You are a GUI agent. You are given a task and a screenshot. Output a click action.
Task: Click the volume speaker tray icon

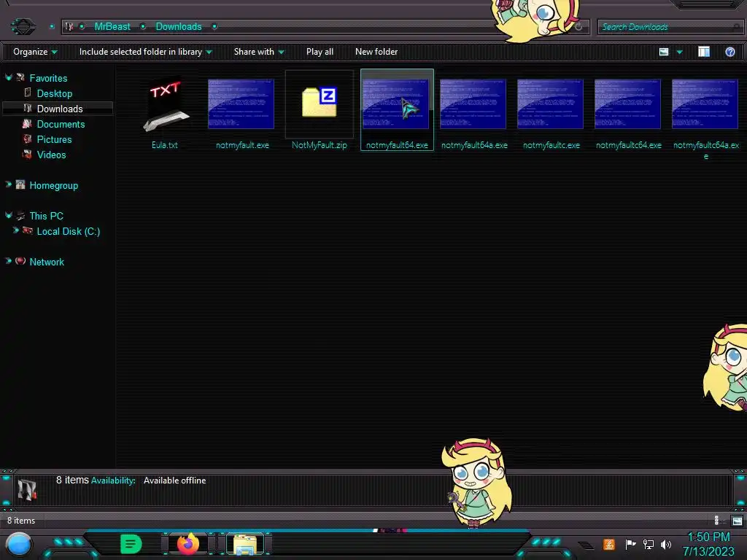pyautogui.click(x=666, y=544)
